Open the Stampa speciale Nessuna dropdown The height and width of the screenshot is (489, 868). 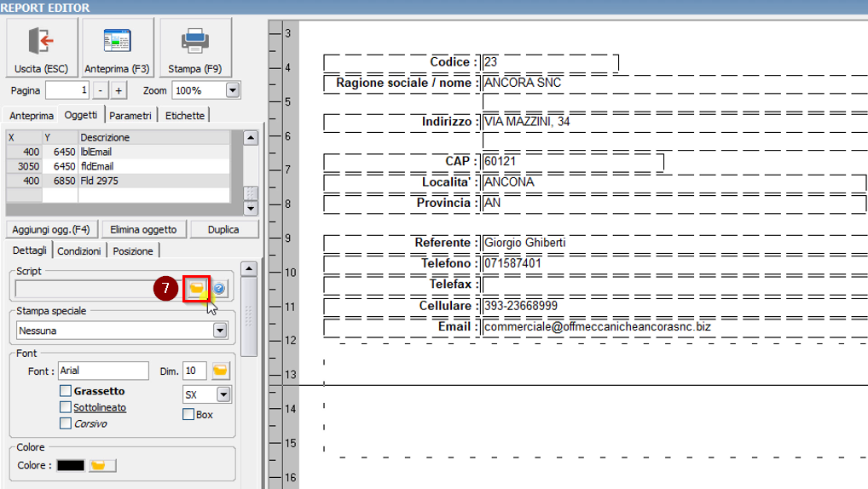click(220, 331)
